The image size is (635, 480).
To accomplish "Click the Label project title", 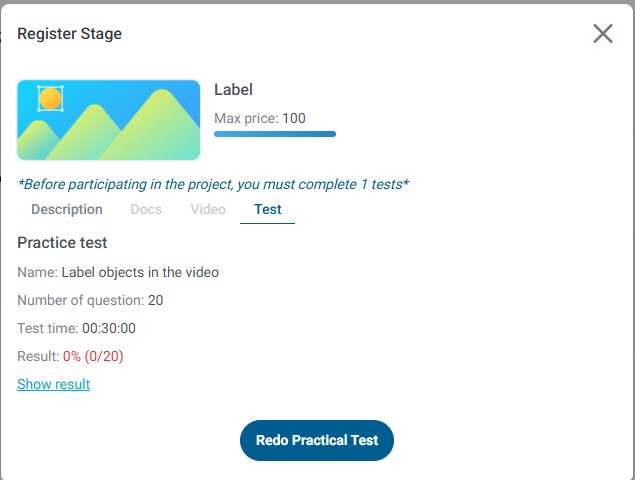I will click(x=233, y=90).
